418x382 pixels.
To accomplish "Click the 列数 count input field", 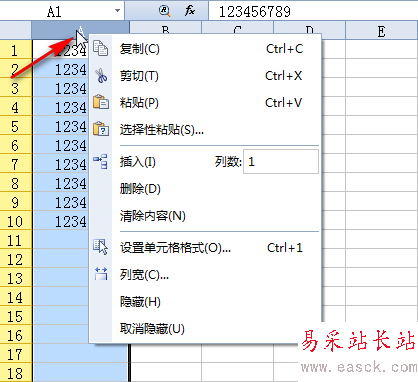I will [x=281, y=162].
